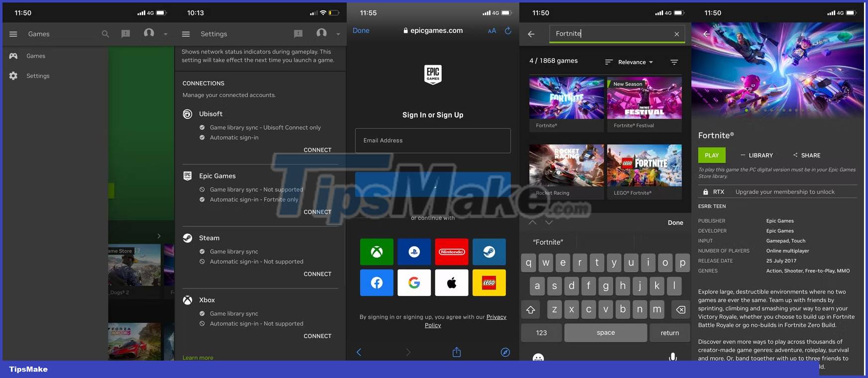Viewport: 868px width, 378px height.
Task: Sign in with Apple
Action: tap(452, 283)
